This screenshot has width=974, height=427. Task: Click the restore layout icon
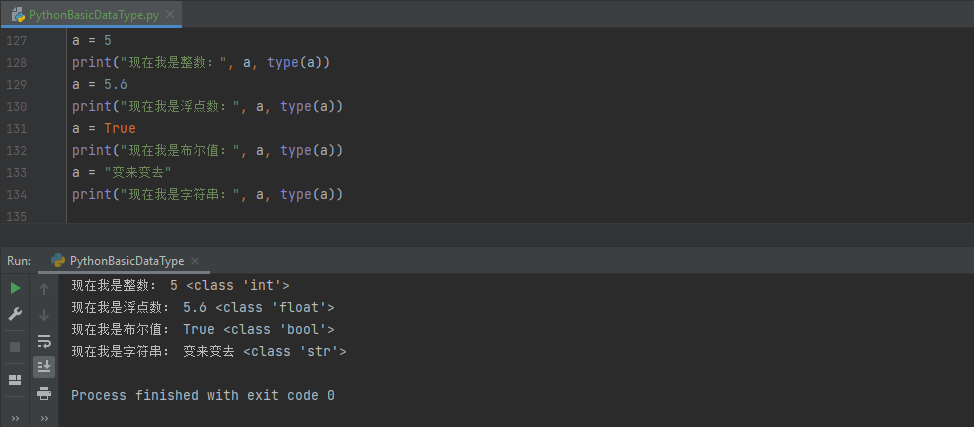(15, 380)
